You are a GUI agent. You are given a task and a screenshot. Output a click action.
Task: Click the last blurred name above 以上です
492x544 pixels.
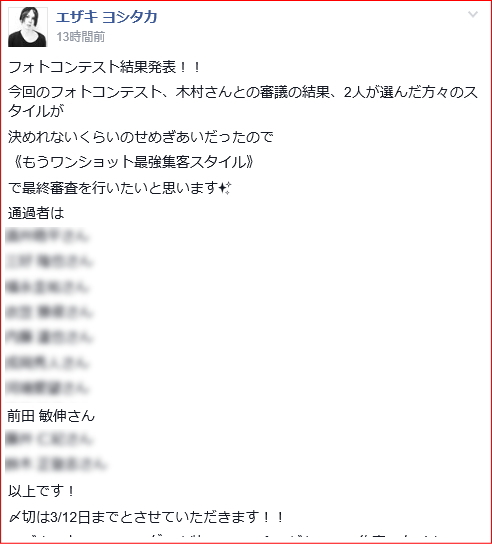57,465
